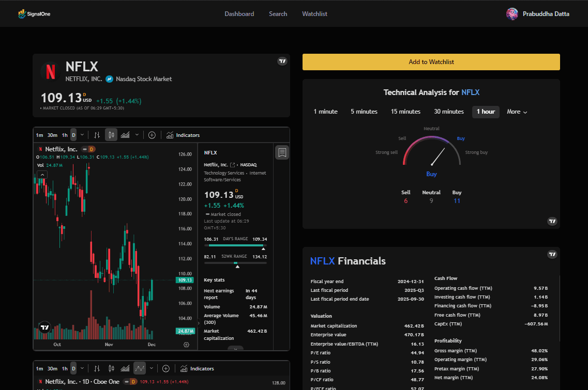Open Indicators in the first chart toolbar
This screenshot has width=588, height=390.
click(x=183, y=135)
